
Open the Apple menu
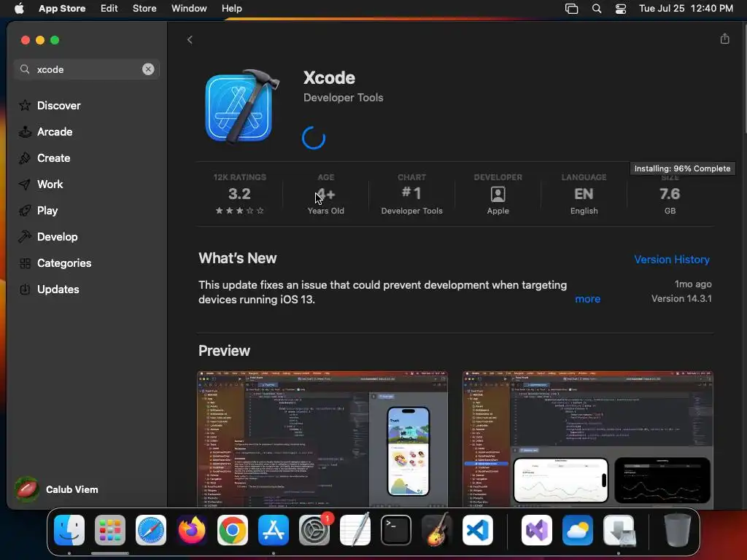pos(19,9)
